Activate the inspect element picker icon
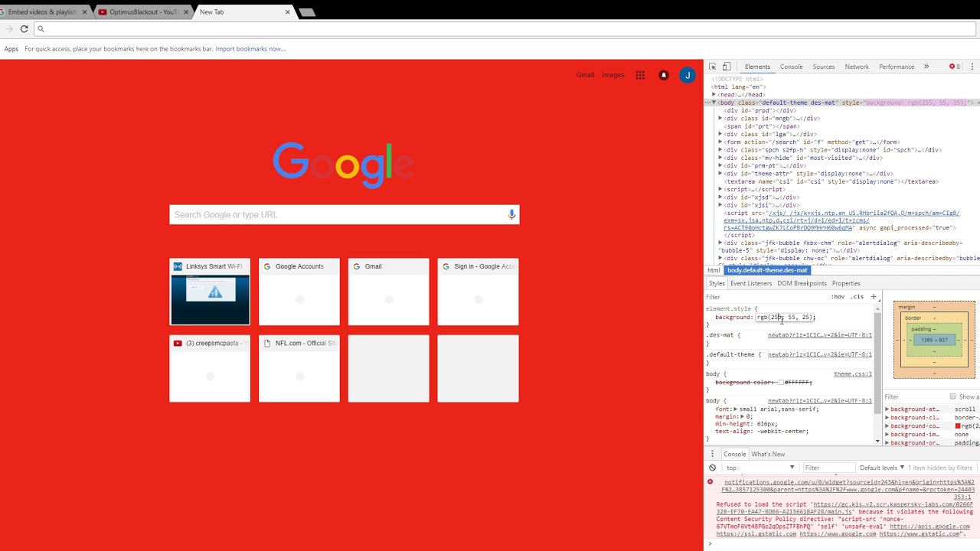This screenshot has width=980, height=551. [x=712, y=67]
